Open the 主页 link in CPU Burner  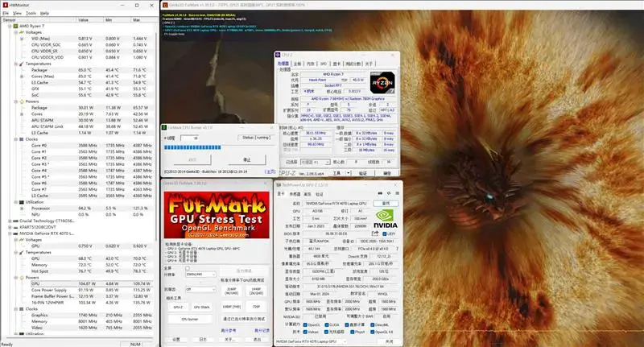tap(270, 171)
